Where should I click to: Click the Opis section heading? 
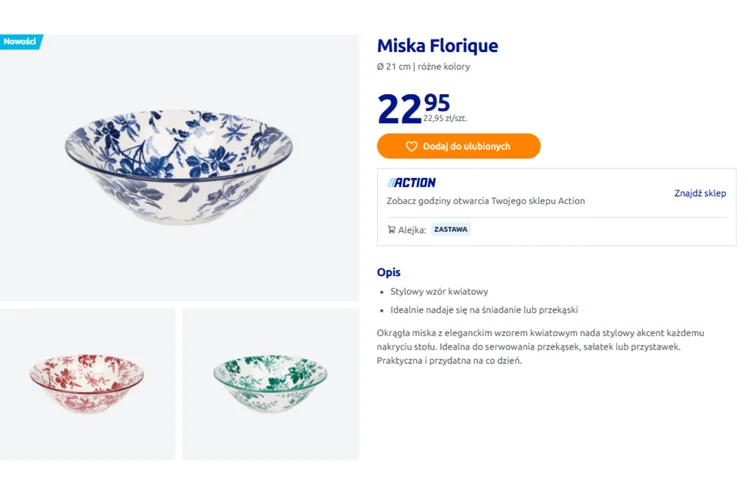coord(388,272)
